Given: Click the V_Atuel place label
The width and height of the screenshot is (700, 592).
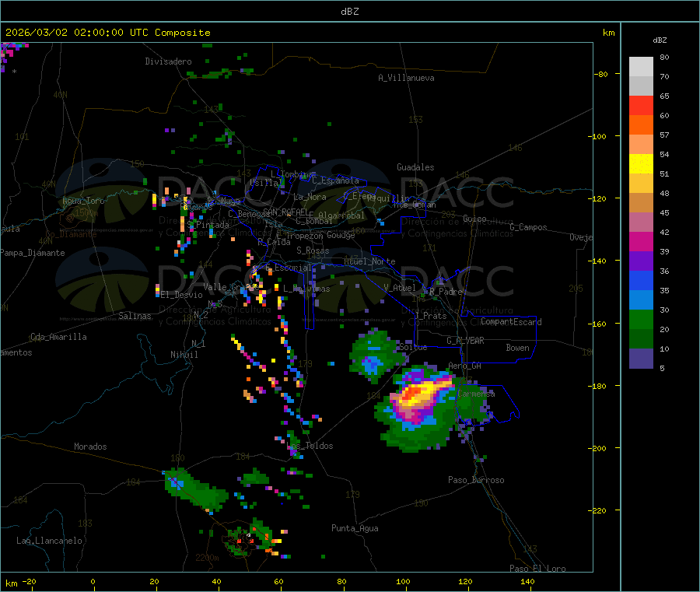Looking at the screenshot, I should click(400, 288).
